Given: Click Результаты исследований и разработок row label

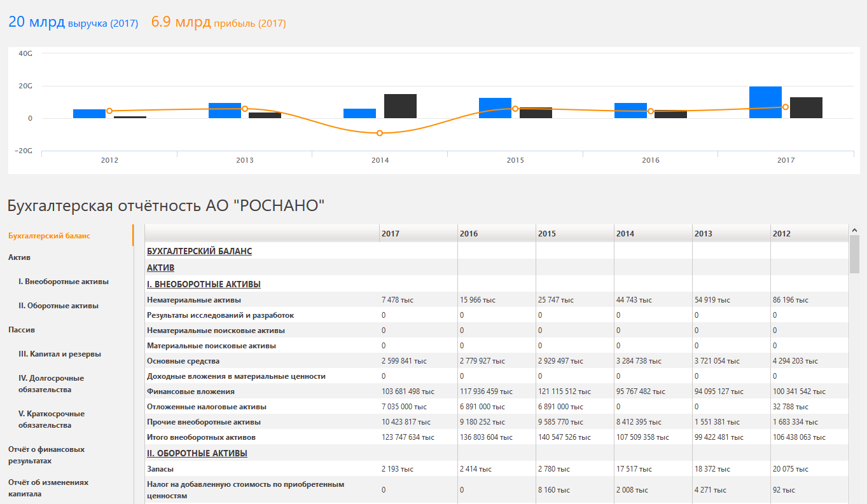Looking at the screenshot, I should [220, 315].
